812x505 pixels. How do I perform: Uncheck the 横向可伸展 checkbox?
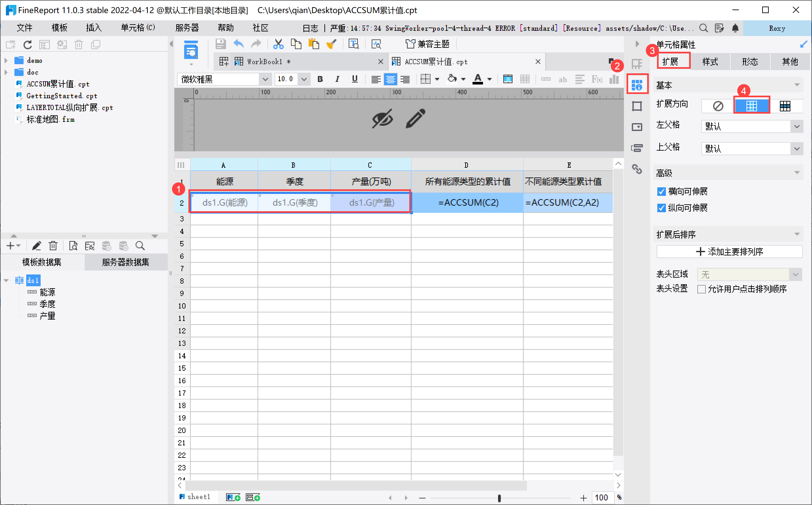[x=661, y=191]
